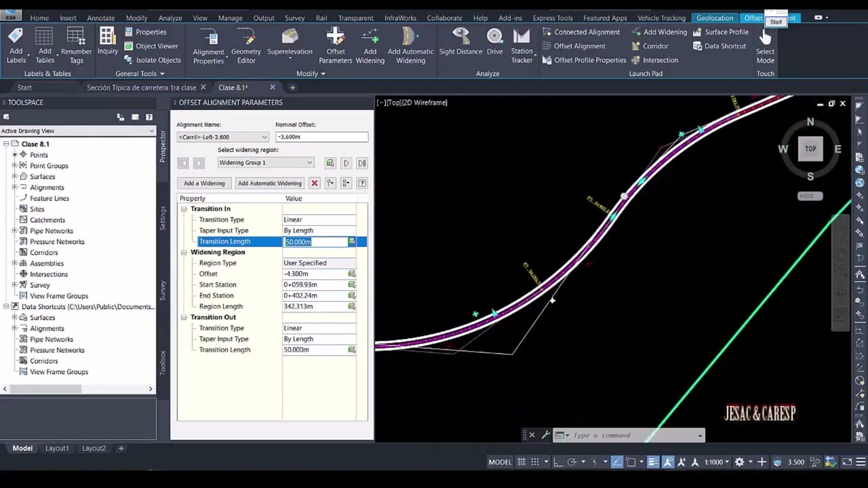The image size is (868, 488).
Task: Click the Add Tables ribbon icon
Action: tap(45, 45)
